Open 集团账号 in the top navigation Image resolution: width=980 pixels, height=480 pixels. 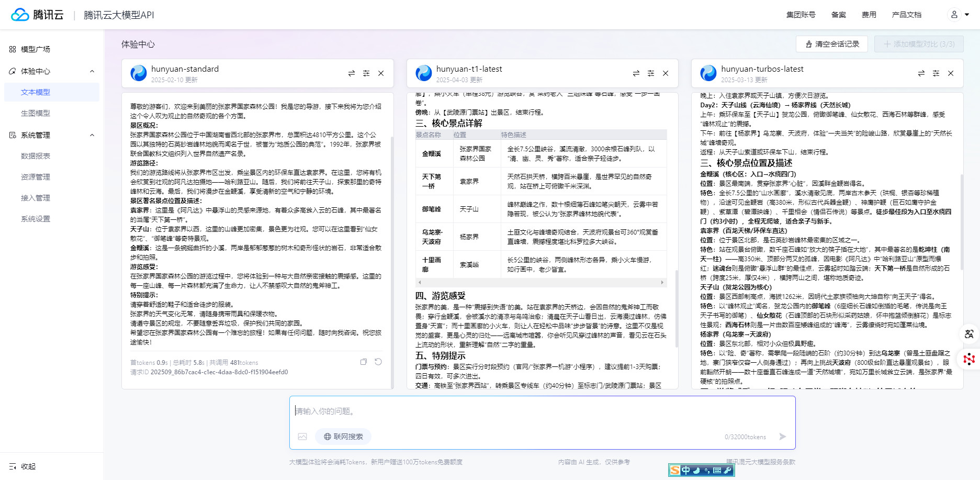coord(801,15)
